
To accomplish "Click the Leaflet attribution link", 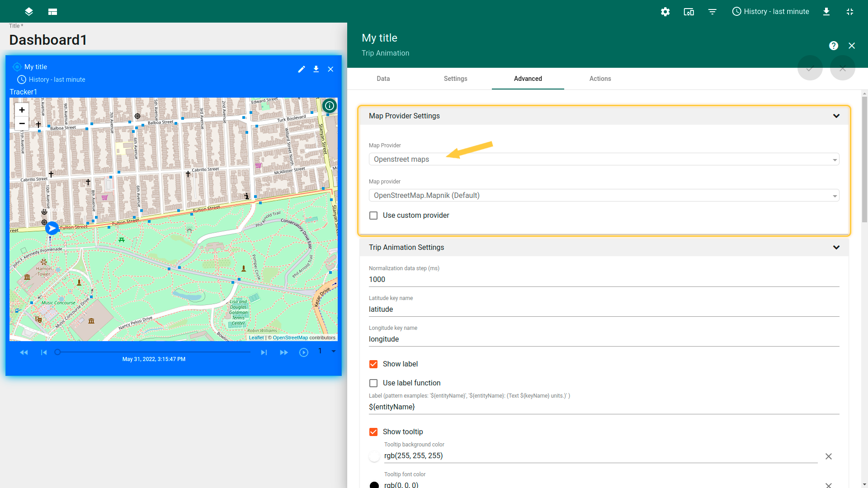I will pos(256,338).
